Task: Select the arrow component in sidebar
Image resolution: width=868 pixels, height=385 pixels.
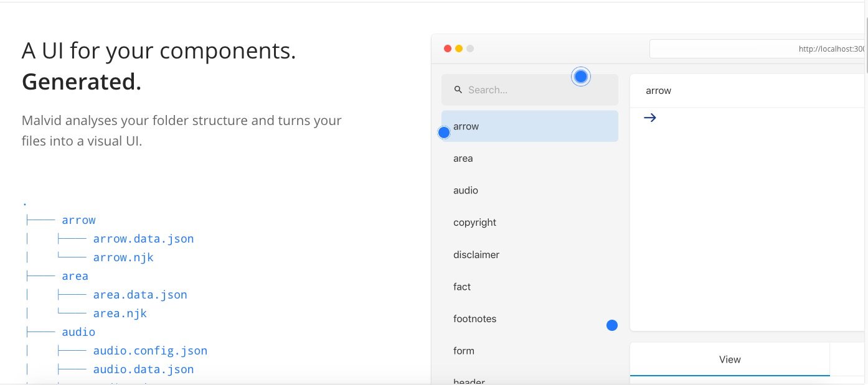Action: tap(529, 126)
